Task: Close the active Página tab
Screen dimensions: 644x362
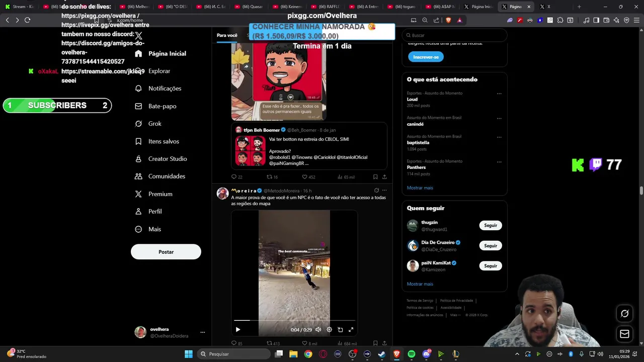Action: [x=529, y=7]
